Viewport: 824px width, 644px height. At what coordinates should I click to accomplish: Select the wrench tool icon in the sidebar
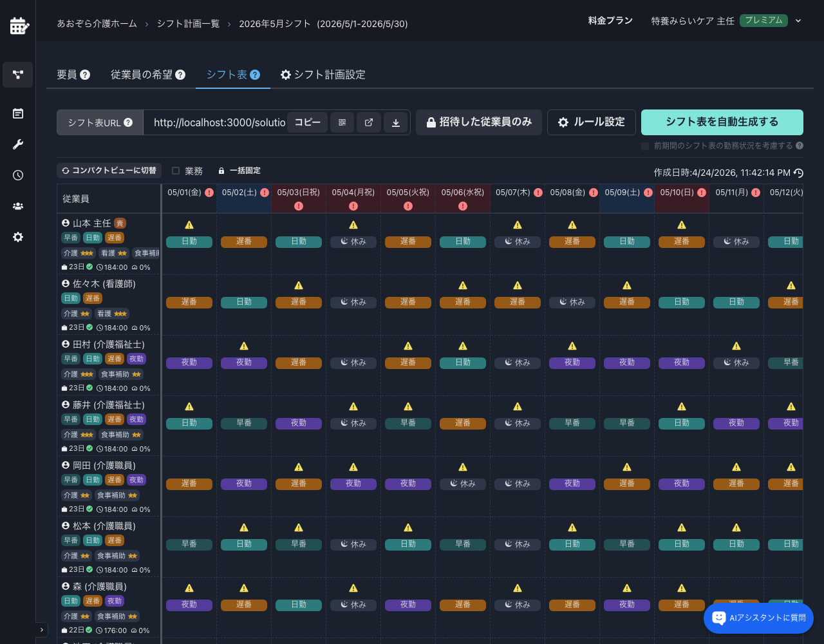click(x=17, y=144)
